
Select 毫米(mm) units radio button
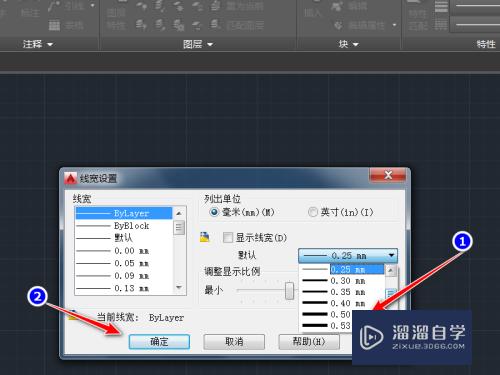coord(214,212)
